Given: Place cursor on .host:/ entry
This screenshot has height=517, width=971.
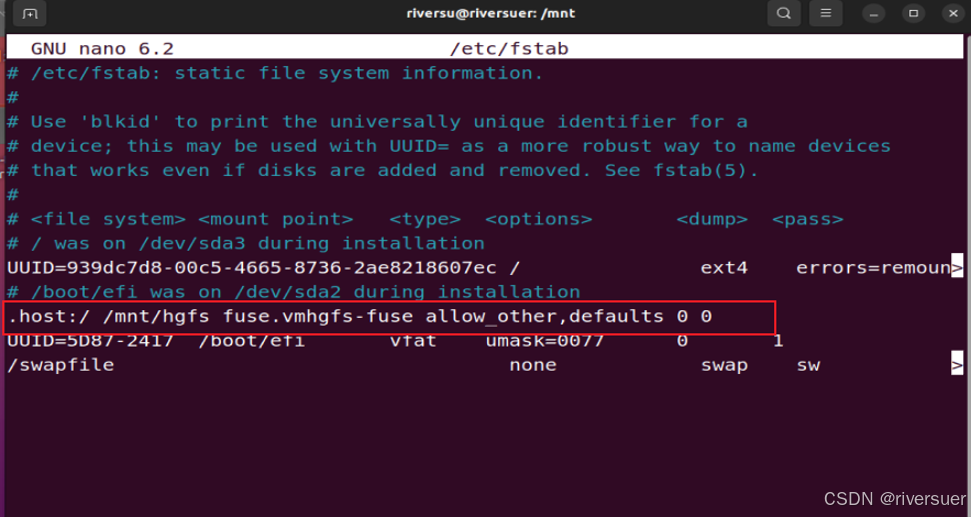Looking at the screenshot, I should coord(49,317).
